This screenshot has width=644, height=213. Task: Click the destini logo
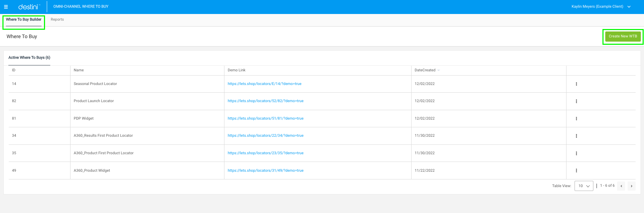[x=29, y=7]
